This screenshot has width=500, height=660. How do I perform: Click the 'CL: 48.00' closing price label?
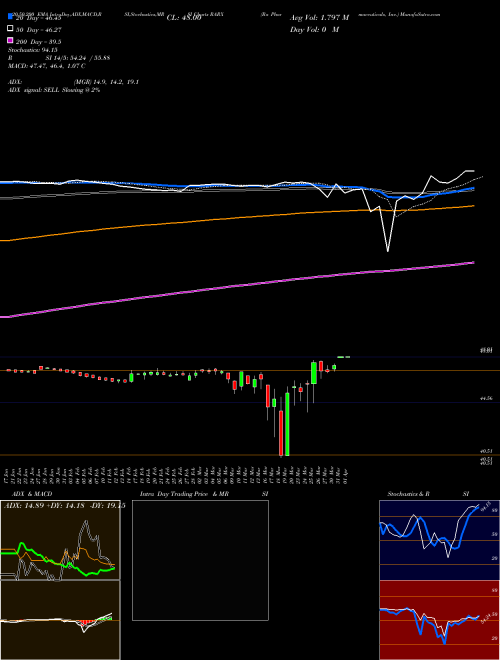[184, 18]
